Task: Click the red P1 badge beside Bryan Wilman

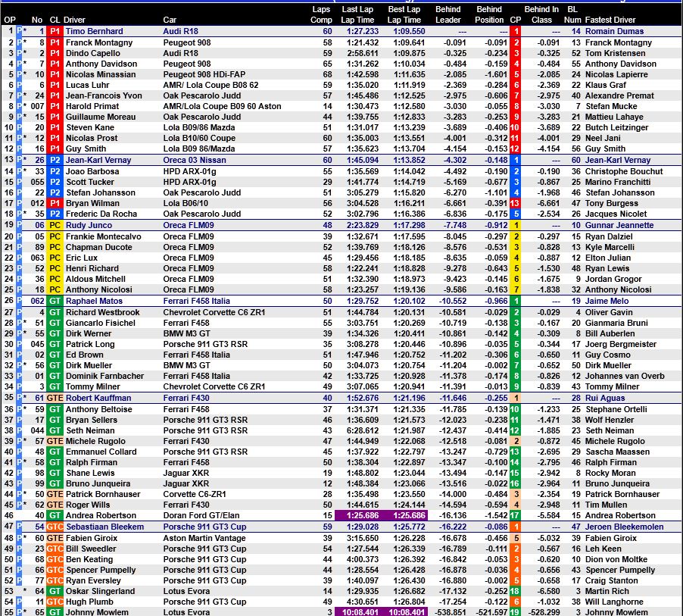Action: pos(55,203)
